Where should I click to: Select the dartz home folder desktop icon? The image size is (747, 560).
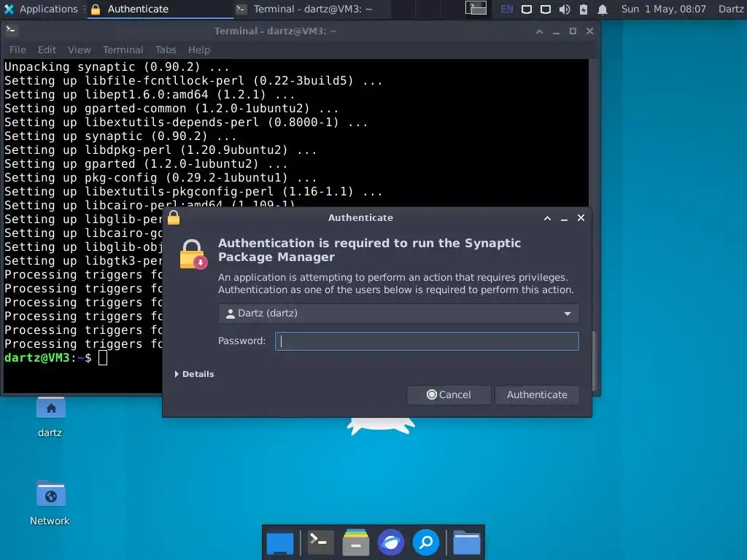(x=50, y=417)
